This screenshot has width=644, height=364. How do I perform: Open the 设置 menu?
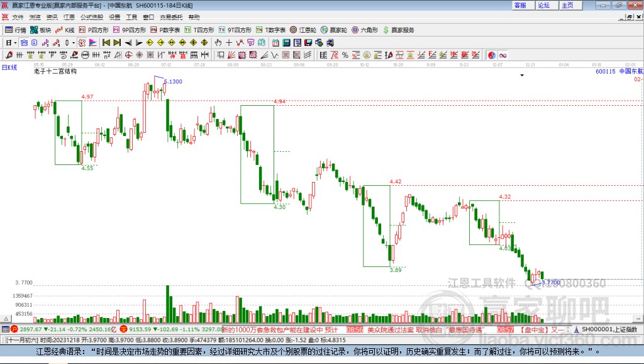[x=114, y=17]
